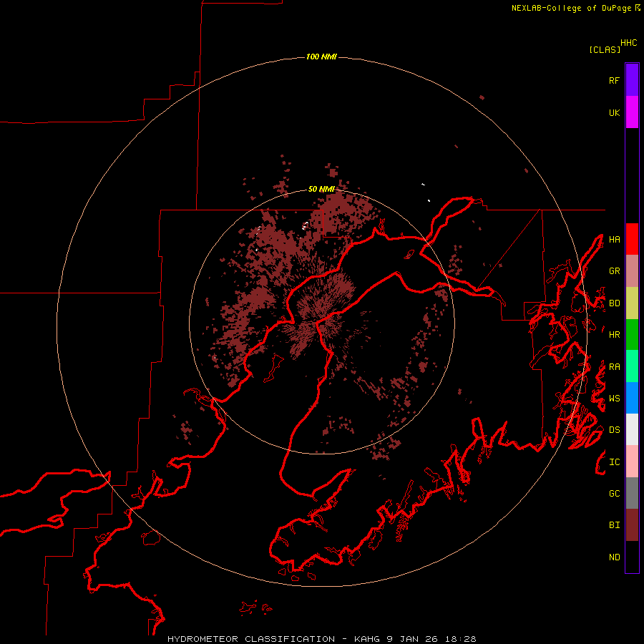Click the green HR legend swatch

point(632,335)
